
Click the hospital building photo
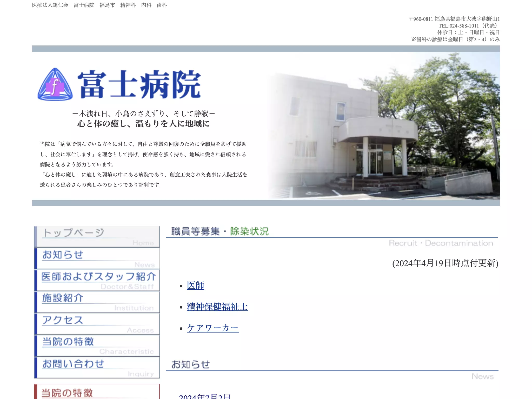pos(383,126)
